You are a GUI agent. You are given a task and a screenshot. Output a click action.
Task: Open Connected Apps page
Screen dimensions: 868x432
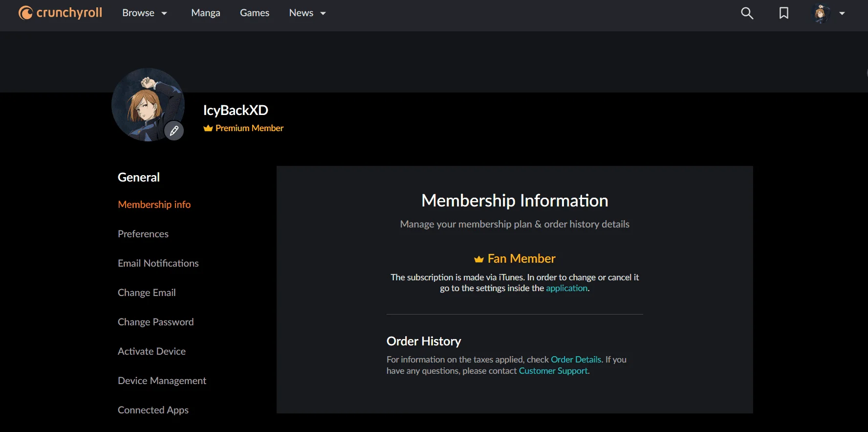pos(153,410)
